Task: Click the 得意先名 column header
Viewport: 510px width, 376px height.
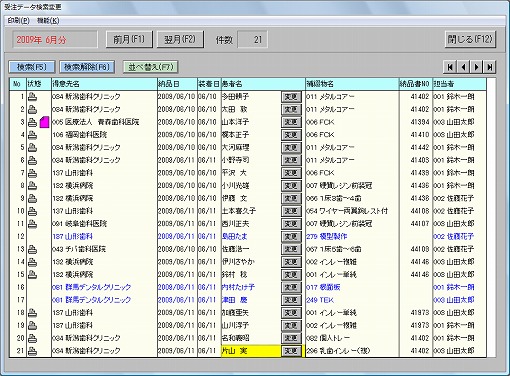Action: [x=104, y=84]
